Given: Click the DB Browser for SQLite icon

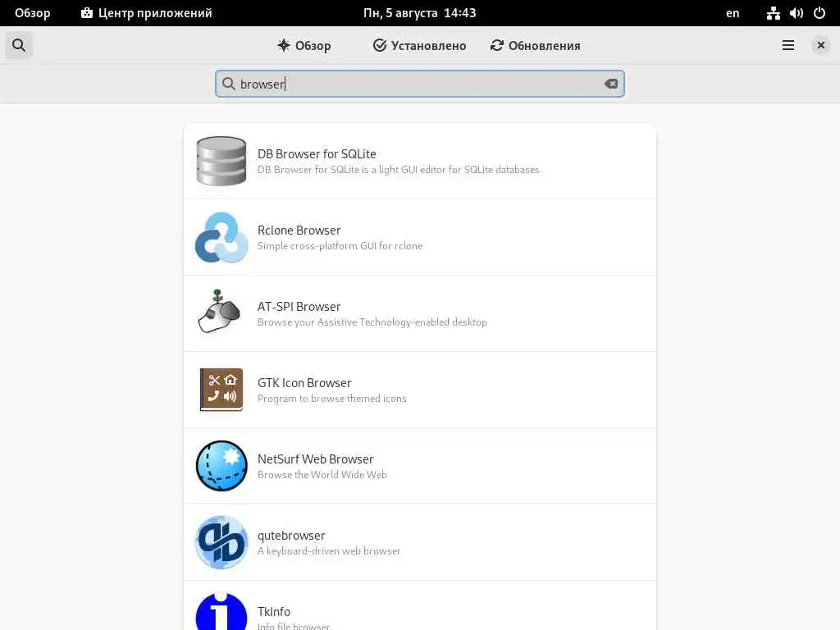Looking at the screenshot, I should tap(221, 161).
